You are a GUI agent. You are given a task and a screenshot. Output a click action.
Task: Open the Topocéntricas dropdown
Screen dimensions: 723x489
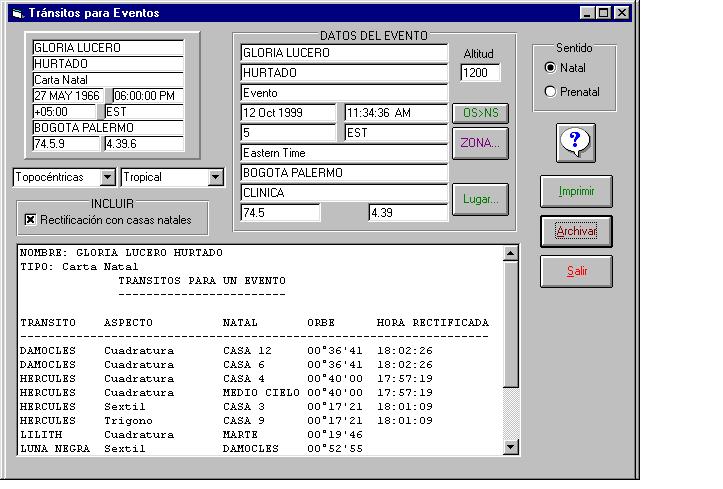(108, 177)
